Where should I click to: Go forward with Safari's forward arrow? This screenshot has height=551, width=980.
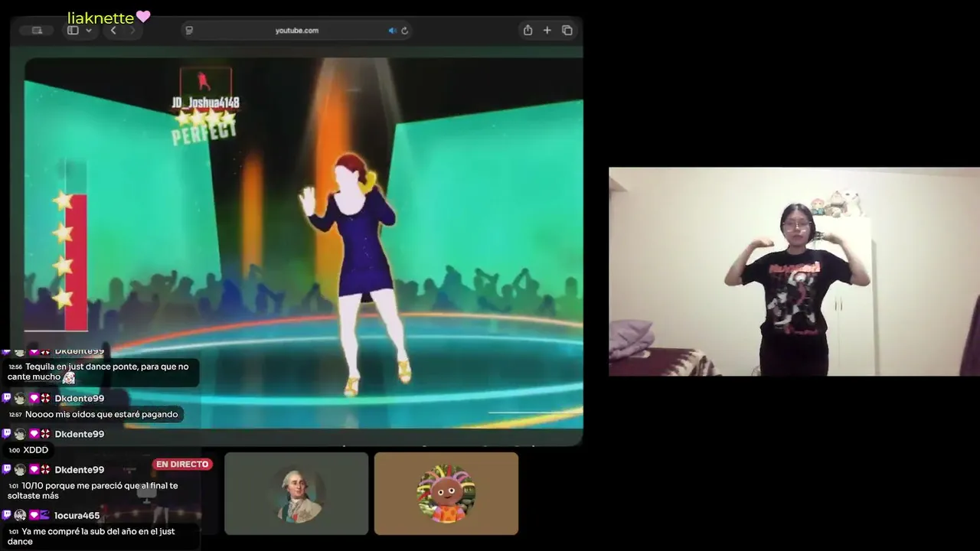[x=132, y=31]
